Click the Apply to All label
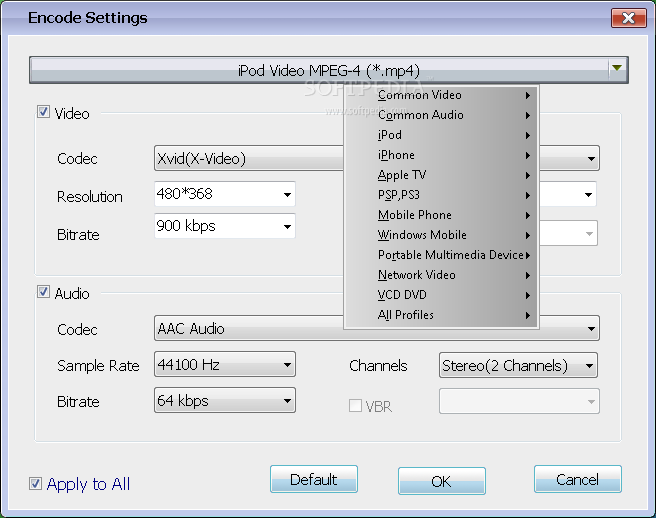The width and height of the screenshot is (656, 518). [x=88, y=484]
